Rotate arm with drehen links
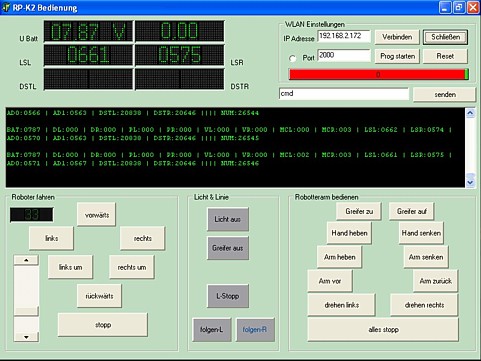 click(x=341, y=305)
